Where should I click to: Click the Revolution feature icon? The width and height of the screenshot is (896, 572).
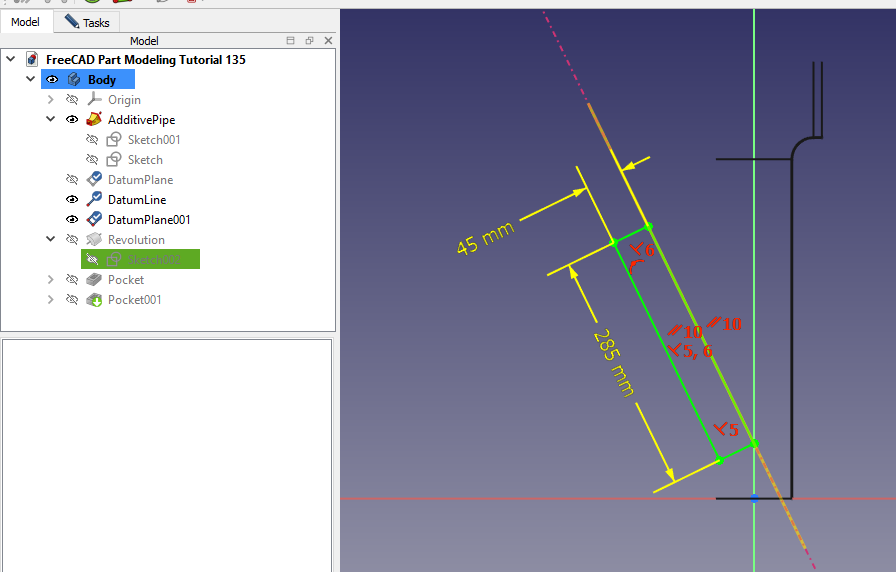pyautogui.click(x=94, y=240)
